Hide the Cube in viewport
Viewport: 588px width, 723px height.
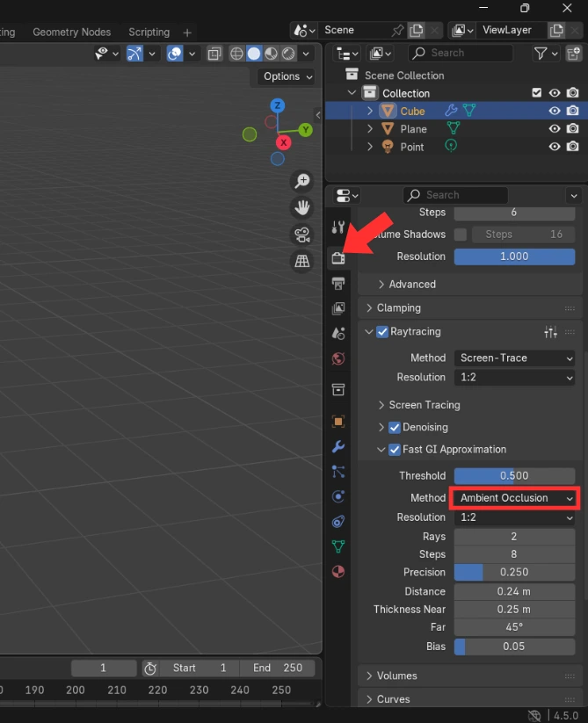pos(555,112)
